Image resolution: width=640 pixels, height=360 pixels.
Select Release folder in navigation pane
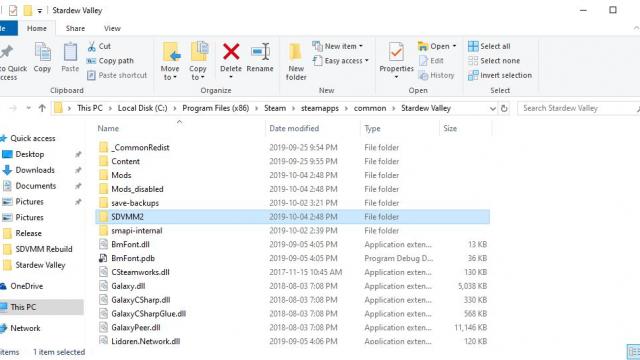click(x=28, y=233)
